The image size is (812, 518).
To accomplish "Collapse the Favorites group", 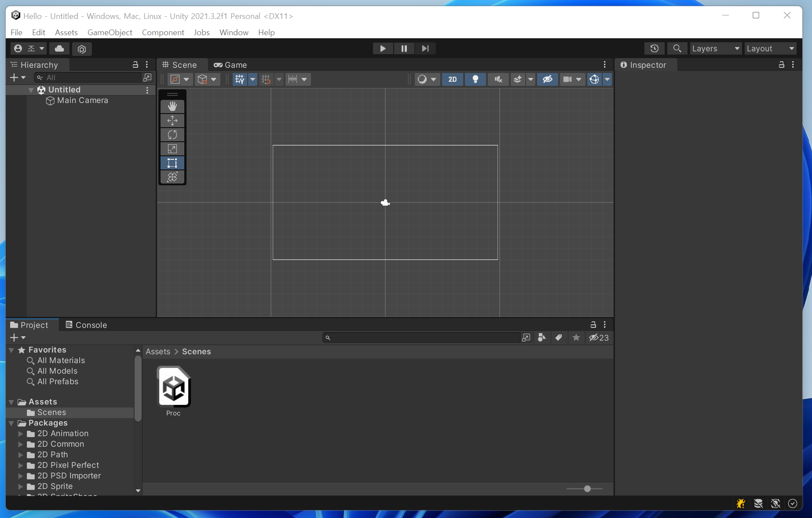I will [11, 350].
